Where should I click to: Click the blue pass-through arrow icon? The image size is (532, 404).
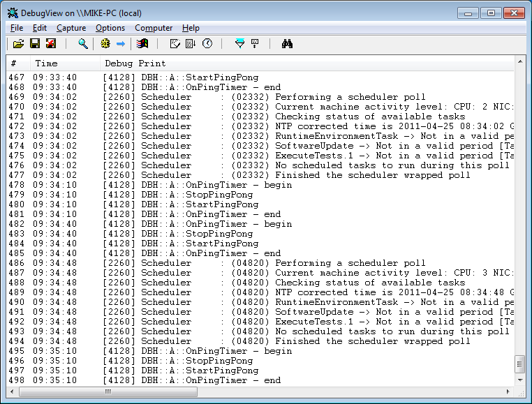pyautogui.click(x=121, y=43)
